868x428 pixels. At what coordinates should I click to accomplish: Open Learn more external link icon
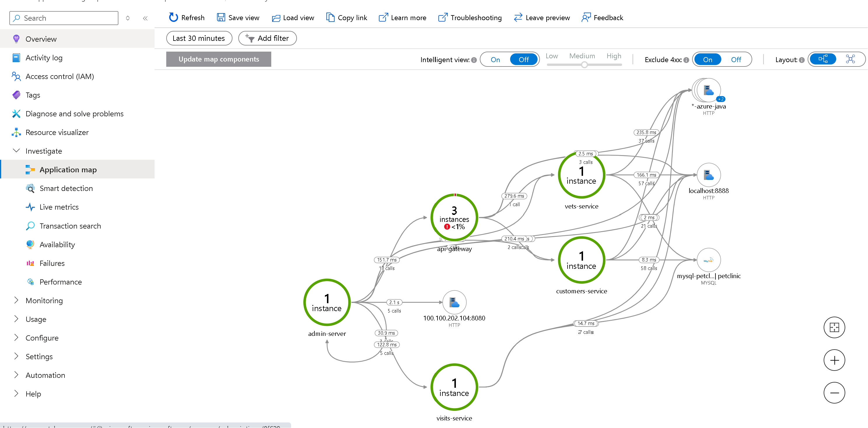[383, 17]
